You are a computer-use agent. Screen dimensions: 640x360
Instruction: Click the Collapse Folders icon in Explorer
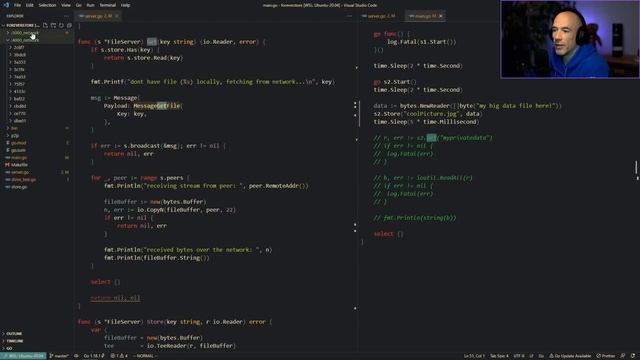pyautogui.click(x=69, y=25)
